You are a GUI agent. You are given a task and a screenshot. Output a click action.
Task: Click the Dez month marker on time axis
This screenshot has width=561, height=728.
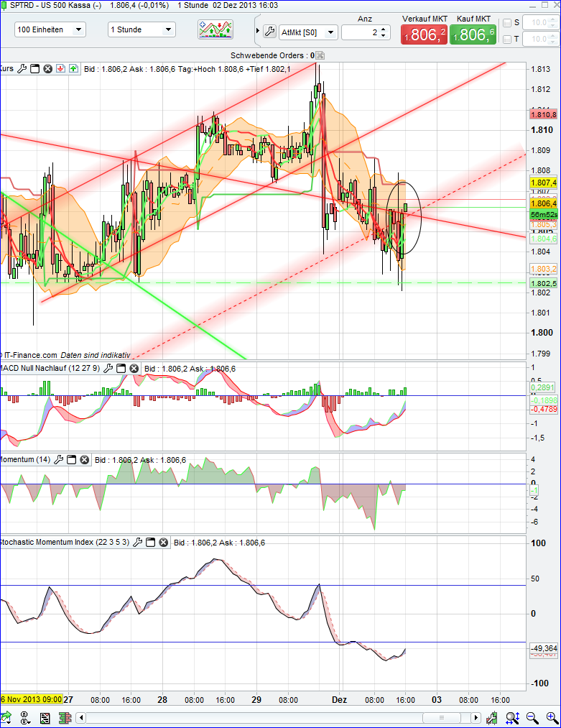[339, 700]
